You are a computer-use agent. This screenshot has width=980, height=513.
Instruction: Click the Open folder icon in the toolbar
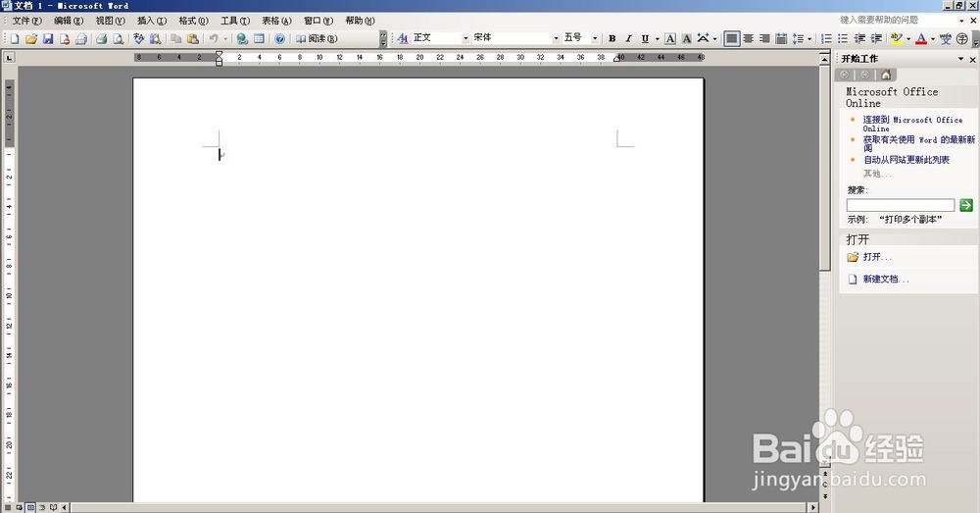[x=31, y=39]
